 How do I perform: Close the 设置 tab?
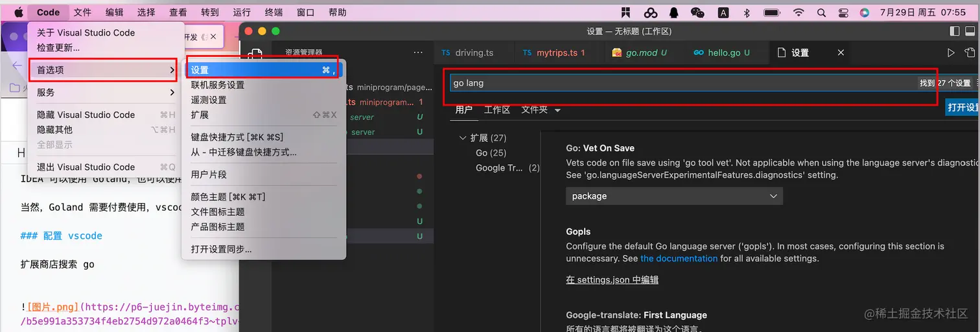841,53
